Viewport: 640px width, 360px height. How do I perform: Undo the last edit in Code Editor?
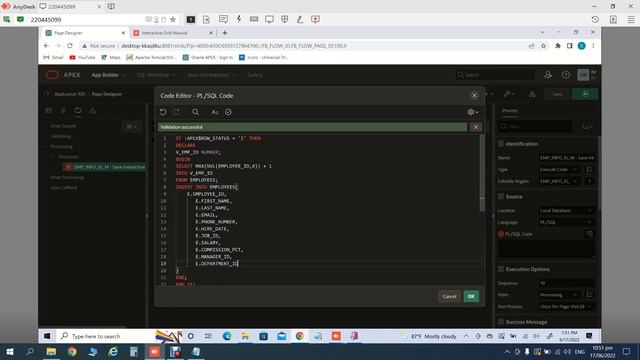pos(163,112)
